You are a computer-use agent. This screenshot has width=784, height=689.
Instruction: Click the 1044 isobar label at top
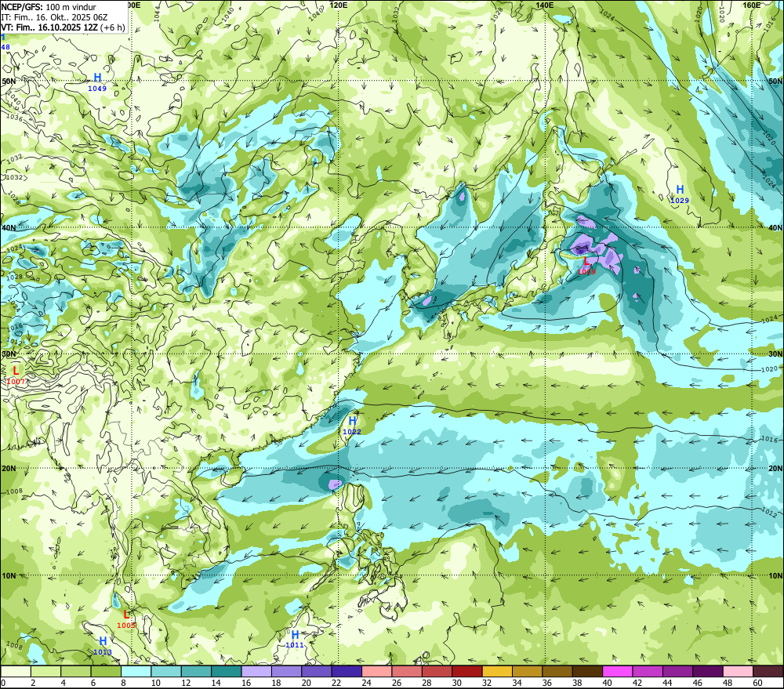[x=157, y=14]
